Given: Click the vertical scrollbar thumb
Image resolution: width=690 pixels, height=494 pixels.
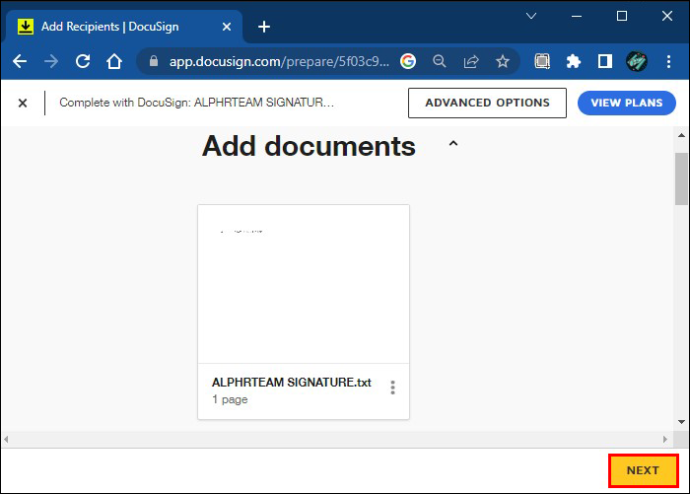Looking at the screenshot, I should pos(681,179).
